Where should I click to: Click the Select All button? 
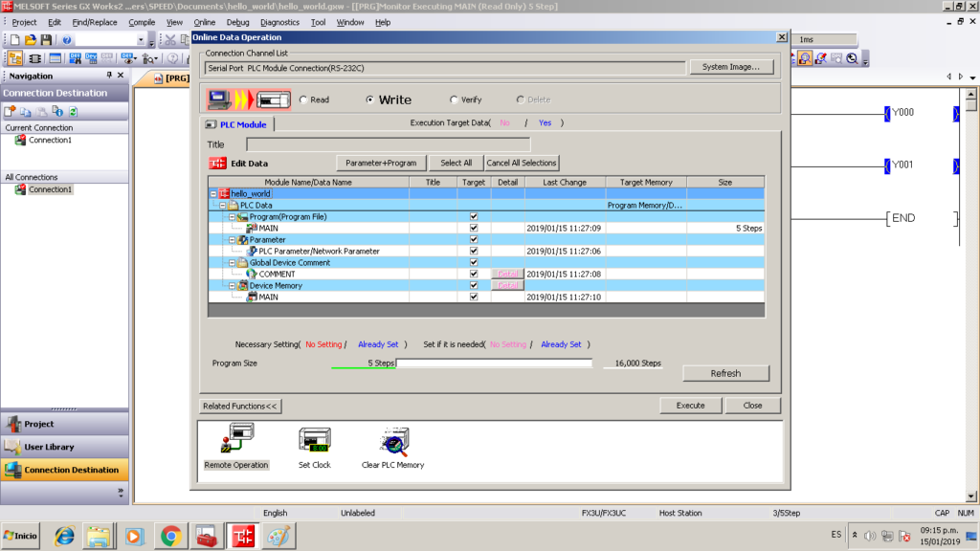click(457, 163)
